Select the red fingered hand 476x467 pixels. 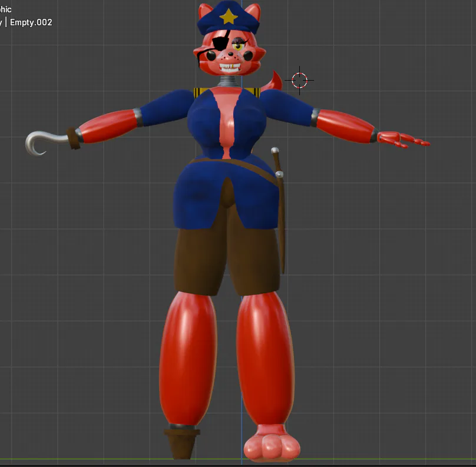(403, 140)
